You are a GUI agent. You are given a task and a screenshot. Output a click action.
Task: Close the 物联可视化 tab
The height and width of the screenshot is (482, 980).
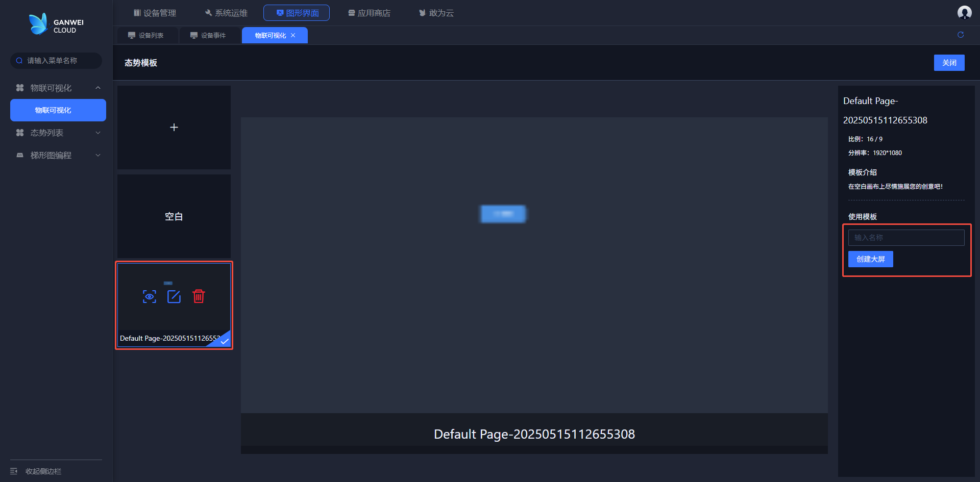coord(293,35)
